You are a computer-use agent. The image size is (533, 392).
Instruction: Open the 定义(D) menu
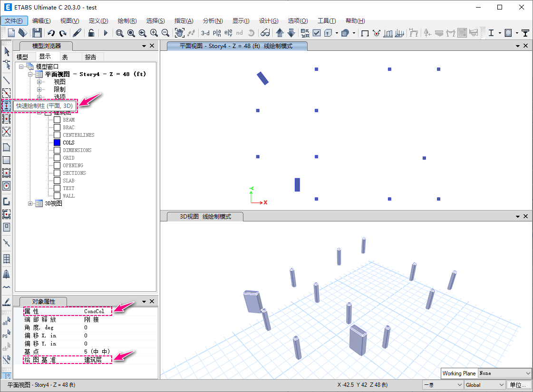pos(98,21)
